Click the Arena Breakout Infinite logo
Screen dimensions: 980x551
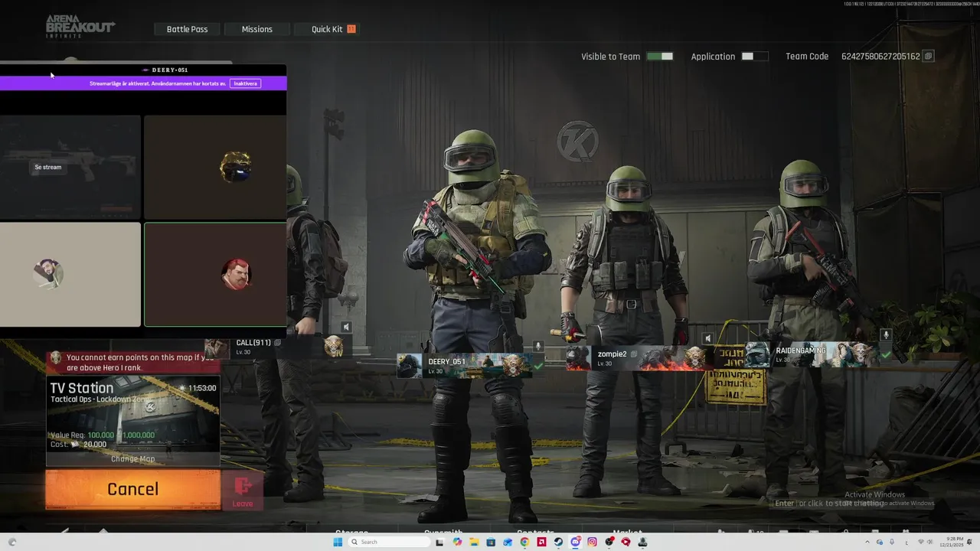[x=80, y=26]
